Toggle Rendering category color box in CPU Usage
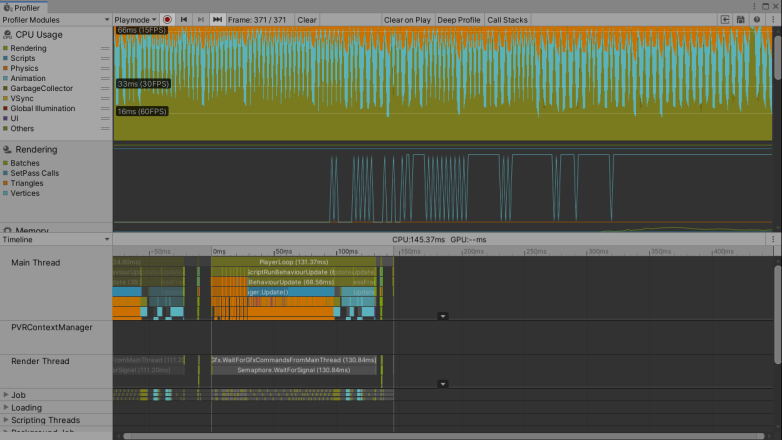This screenshot has width=782, height=440. click(5, 48)
